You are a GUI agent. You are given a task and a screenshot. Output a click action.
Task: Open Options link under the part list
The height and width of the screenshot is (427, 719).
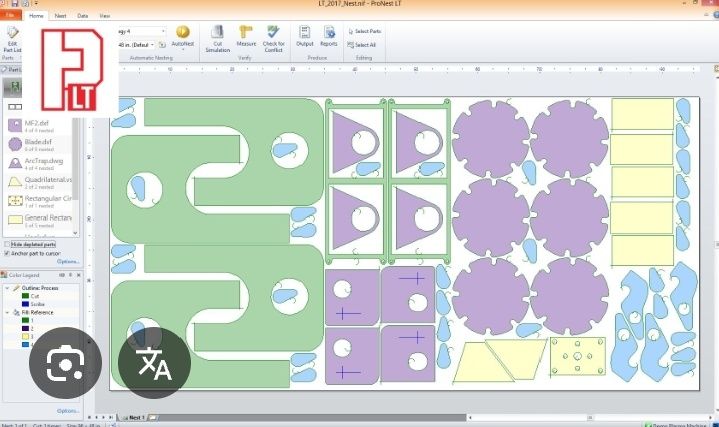(68, 261)
